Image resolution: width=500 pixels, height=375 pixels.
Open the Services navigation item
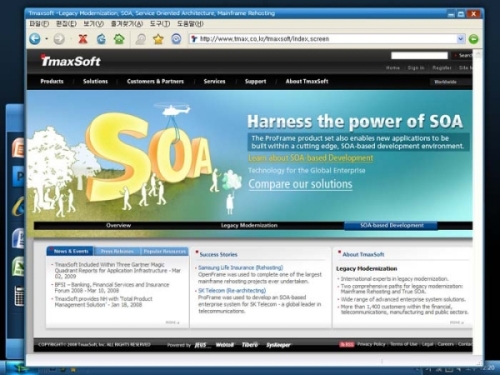pos(214,81)
